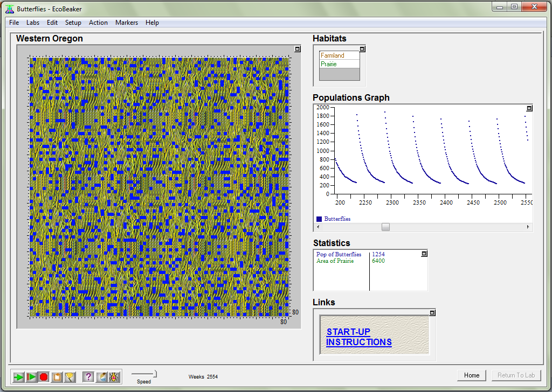Click the Western Oregon map panel corner box
552x392 pixels.
298,49
